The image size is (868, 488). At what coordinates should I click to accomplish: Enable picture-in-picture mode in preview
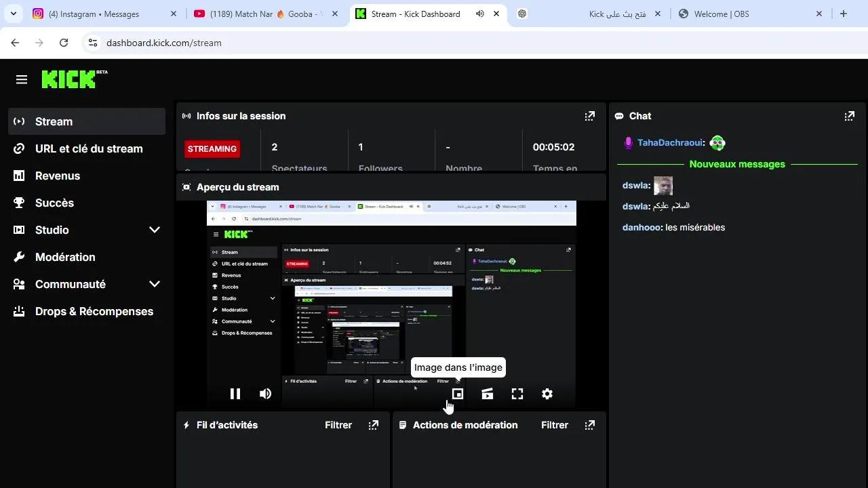point(458,394)
